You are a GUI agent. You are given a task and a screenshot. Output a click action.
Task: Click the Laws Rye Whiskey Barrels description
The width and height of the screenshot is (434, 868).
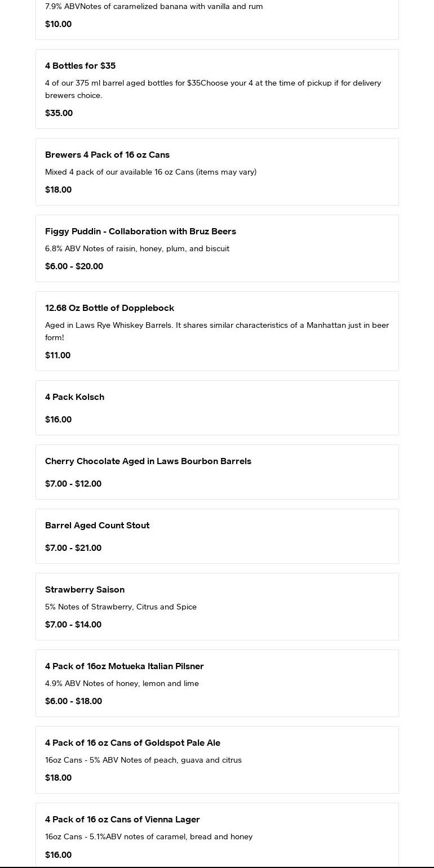click(x=216, y=331)
